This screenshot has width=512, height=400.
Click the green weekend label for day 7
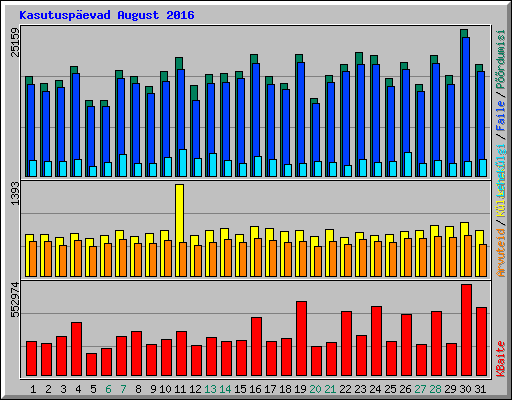[x=123, y=389]
